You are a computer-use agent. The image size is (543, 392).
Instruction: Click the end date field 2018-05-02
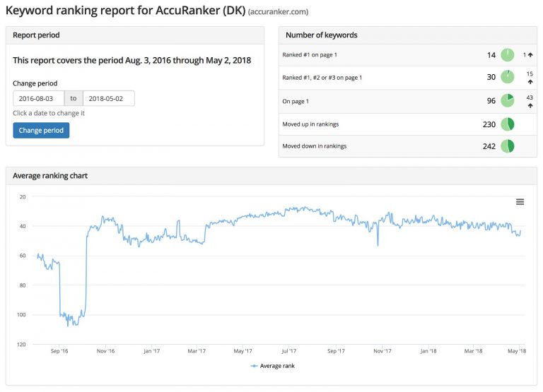[x=109, y=99]
